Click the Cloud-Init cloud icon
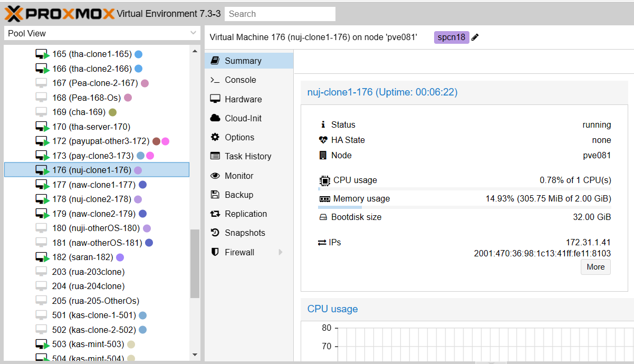This screenshot has height=364, width=634. coord(215,118)
